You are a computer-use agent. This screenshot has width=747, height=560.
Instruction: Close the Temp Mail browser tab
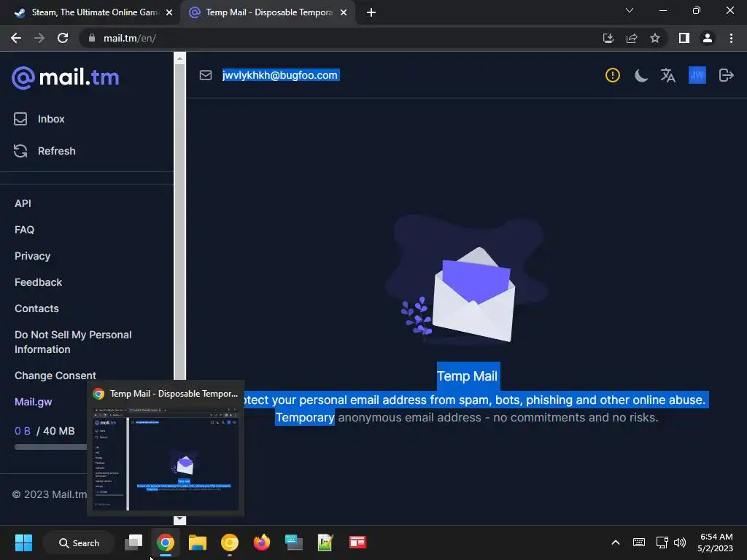click(344, 13)
